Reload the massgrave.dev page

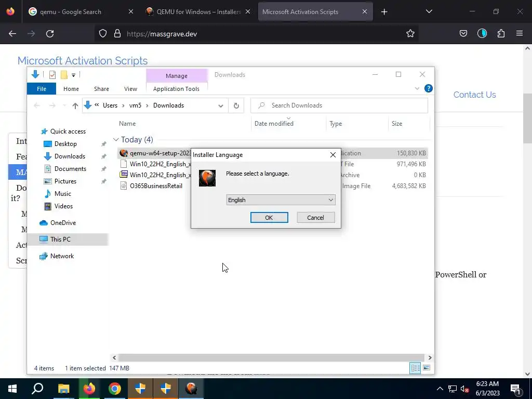[50, 34]
